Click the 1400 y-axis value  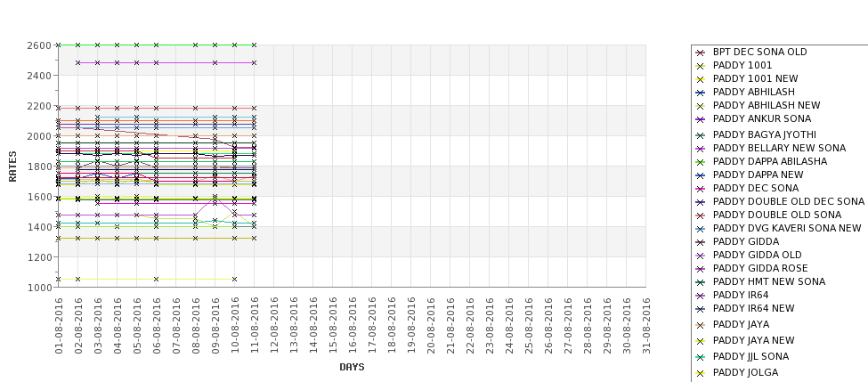(x=39, y=227)
